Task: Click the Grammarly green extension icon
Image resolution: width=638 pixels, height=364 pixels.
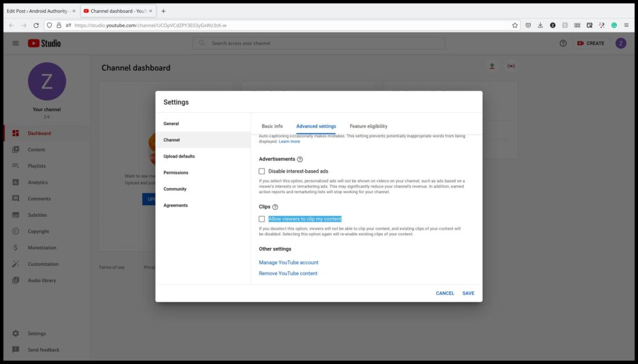Action: [x=614, y=25]
